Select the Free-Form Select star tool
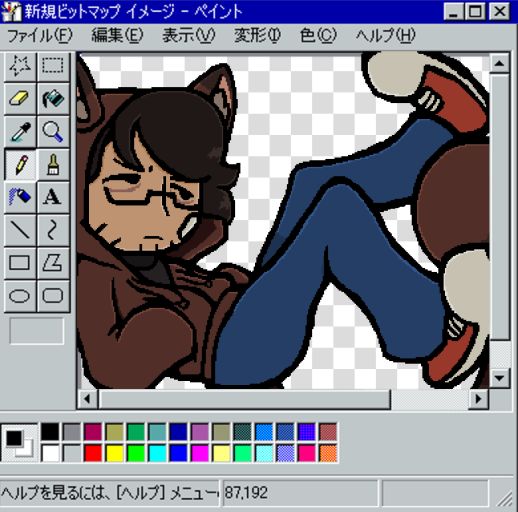This screenshot has height=512, width=518. 20,66
